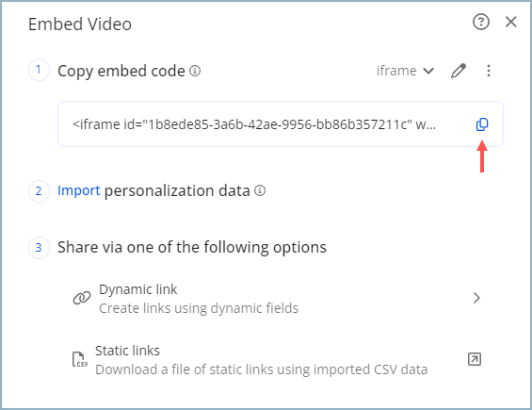532x410 pixels.
Task: Click "Share via one of the following options"
Action: tap(192, 247)
